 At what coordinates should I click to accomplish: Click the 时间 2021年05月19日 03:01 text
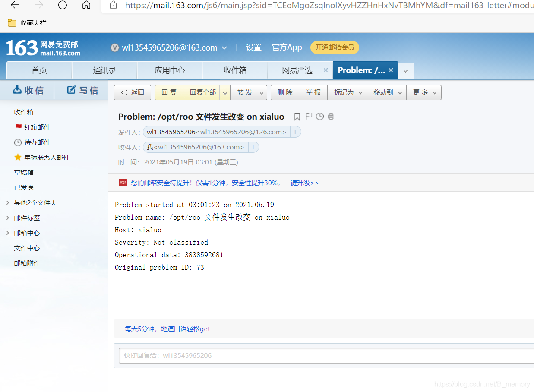[178, 162]
